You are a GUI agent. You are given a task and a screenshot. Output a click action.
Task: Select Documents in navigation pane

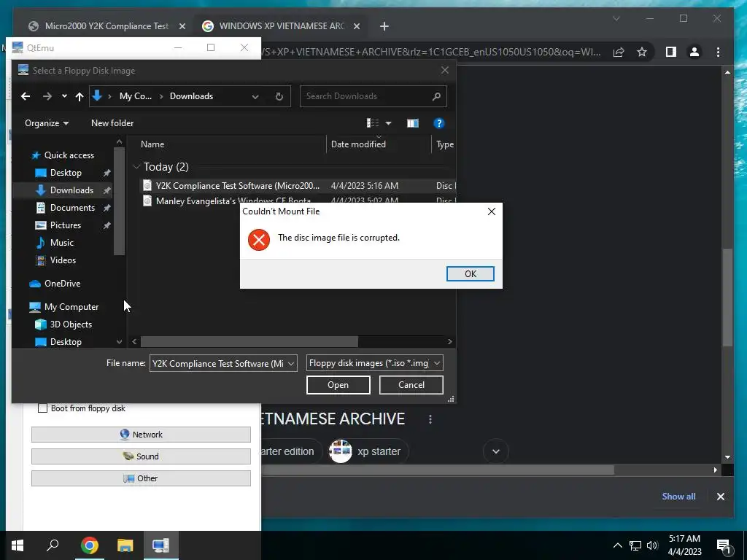(x=72, y=208)
